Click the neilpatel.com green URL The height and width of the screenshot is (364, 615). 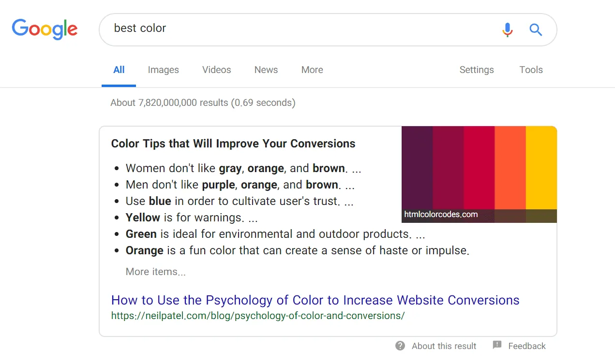[258, 316]
